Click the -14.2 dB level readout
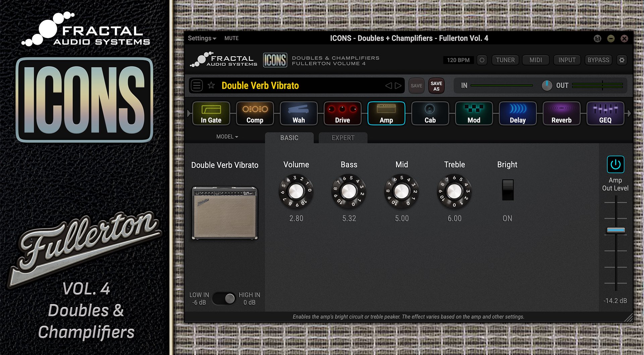 point(615,301)
